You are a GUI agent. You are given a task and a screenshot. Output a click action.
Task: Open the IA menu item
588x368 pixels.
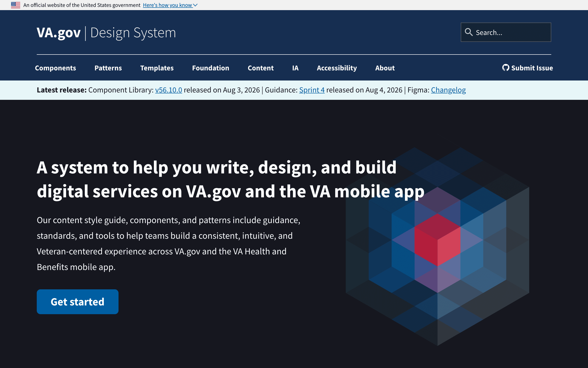click(295, 68)
